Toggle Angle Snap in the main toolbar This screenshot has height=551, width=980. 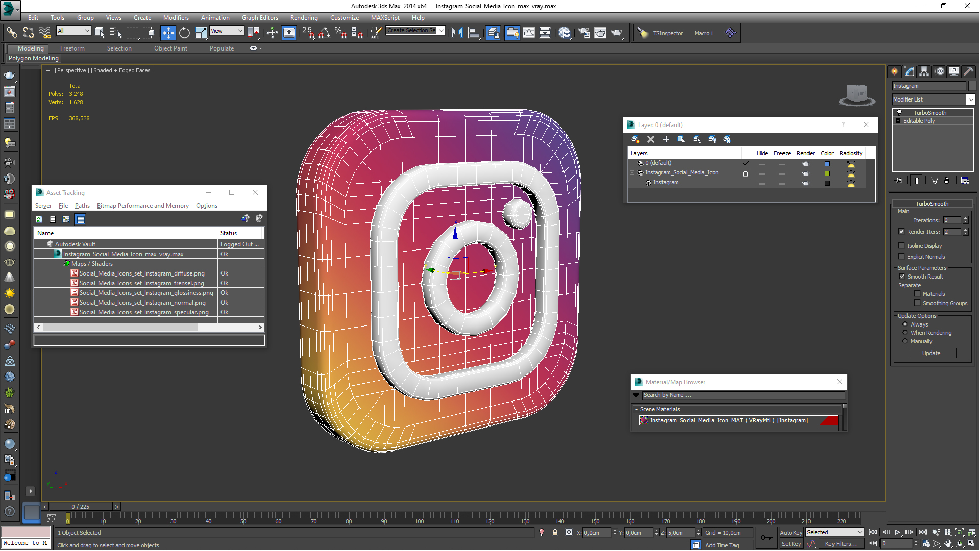pos(324,33)
